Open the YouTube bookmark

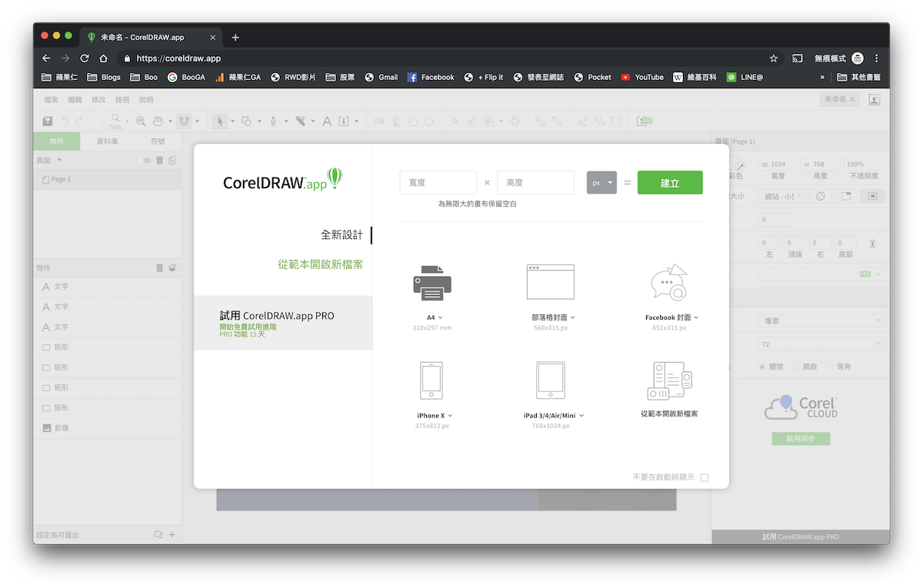tap(642, 77)
